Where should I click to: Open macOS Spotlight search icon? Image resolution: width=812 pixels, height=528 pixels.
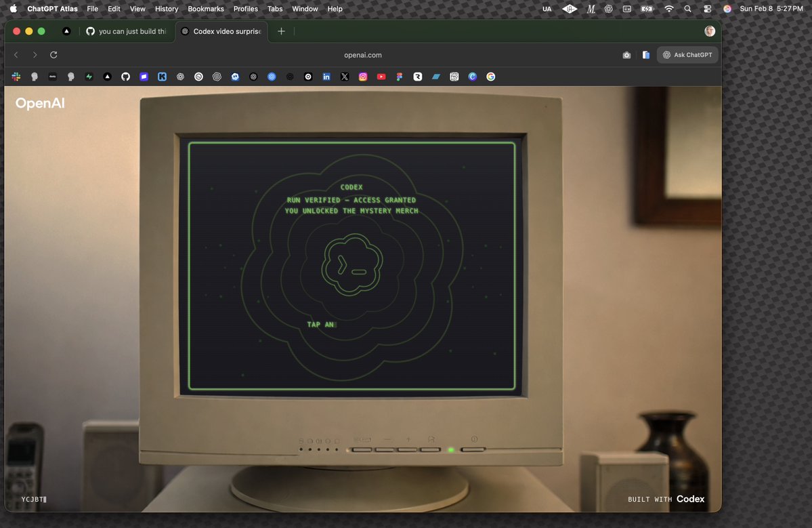[687, 9]
